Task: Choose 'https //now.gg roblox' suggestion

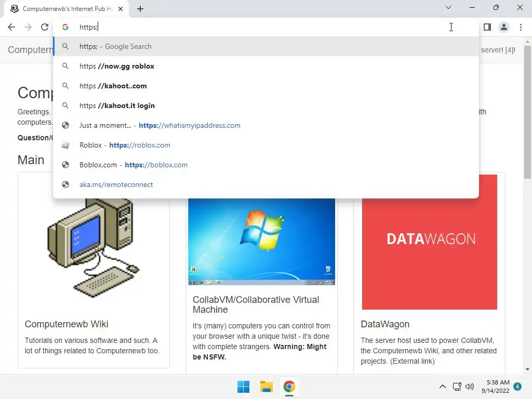Action: point(266,66)
